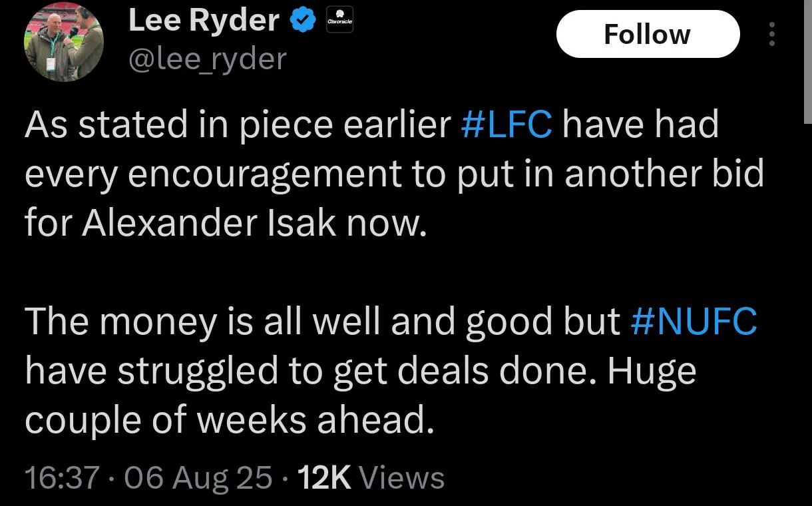
Task: Open the Lee Ryder display name link
Action: [x=204, y=21]
